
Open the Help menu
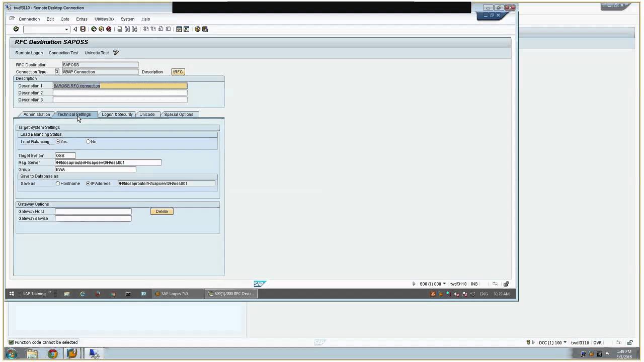pyautogui.click(x=145, y=19)
